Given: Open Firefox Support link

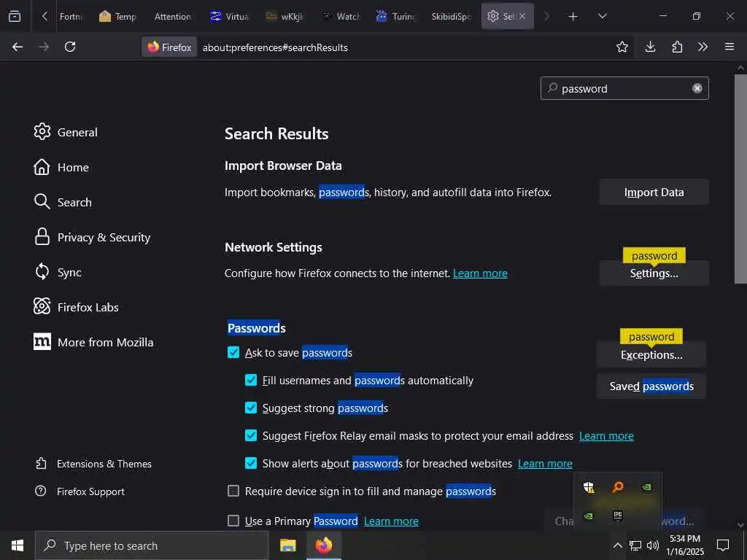Looking at the screenshot, I should (x=80, y=491).
